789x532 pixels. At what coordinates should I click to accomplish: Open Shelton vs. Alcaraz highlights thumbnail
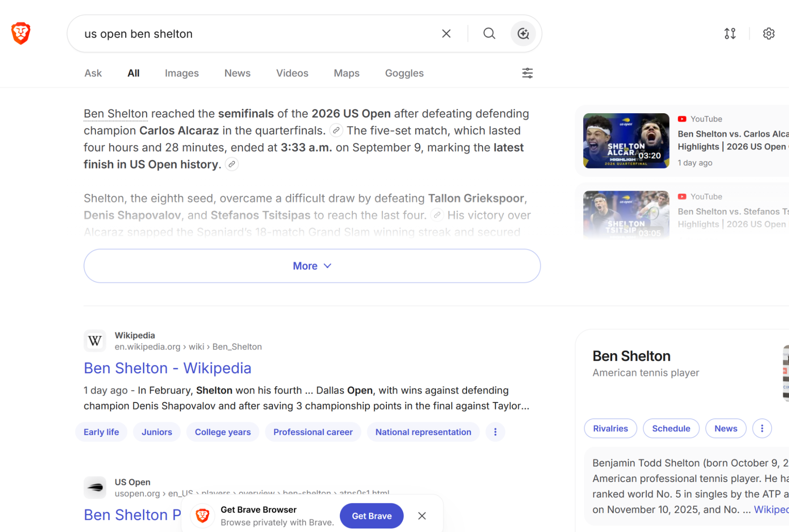click(x=626, y=141)
